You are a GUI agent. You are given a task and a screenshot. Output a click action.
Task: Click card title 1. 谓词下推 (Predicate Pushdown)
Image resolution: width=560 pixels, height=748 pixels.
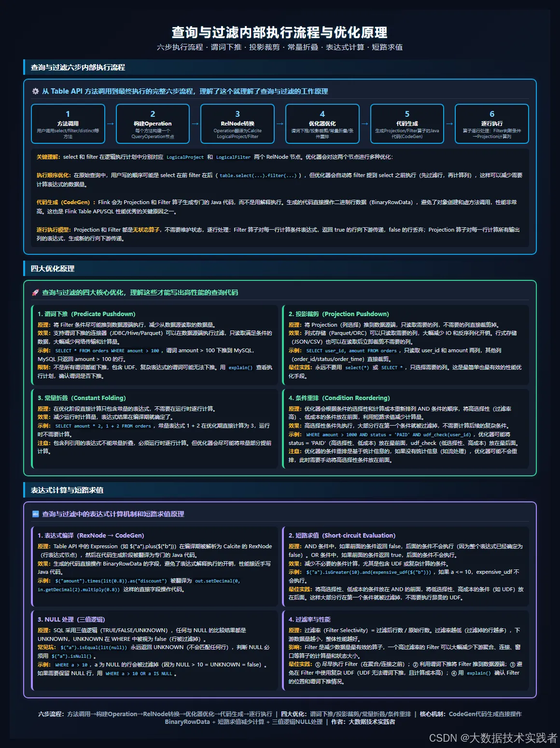86,314
